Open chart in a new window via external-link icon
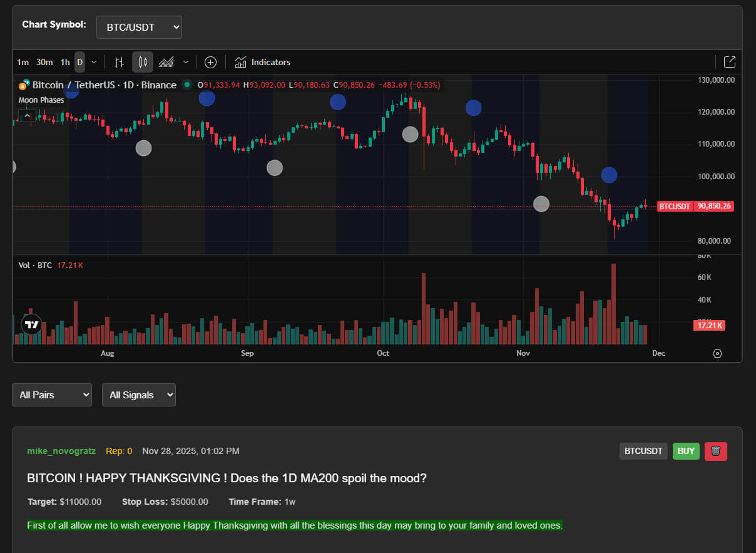 pos(730,62)
